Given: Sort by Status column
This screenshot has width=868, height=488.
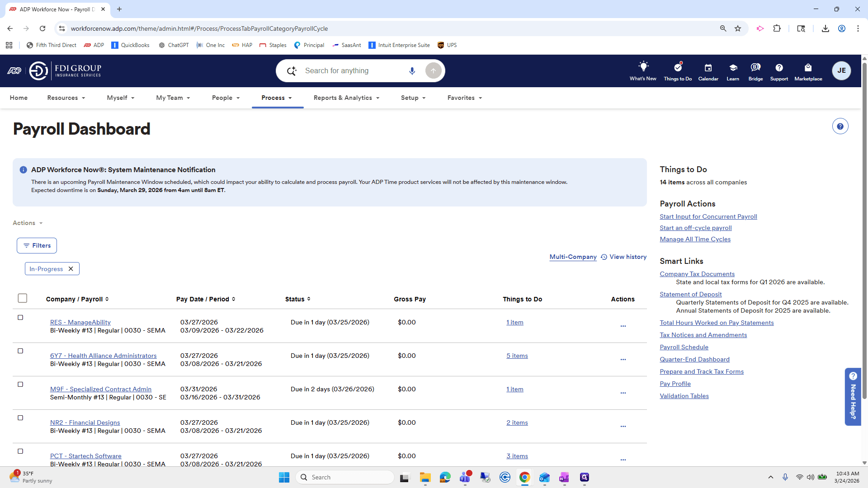Looking at the screenshot, I should (297, 299).
